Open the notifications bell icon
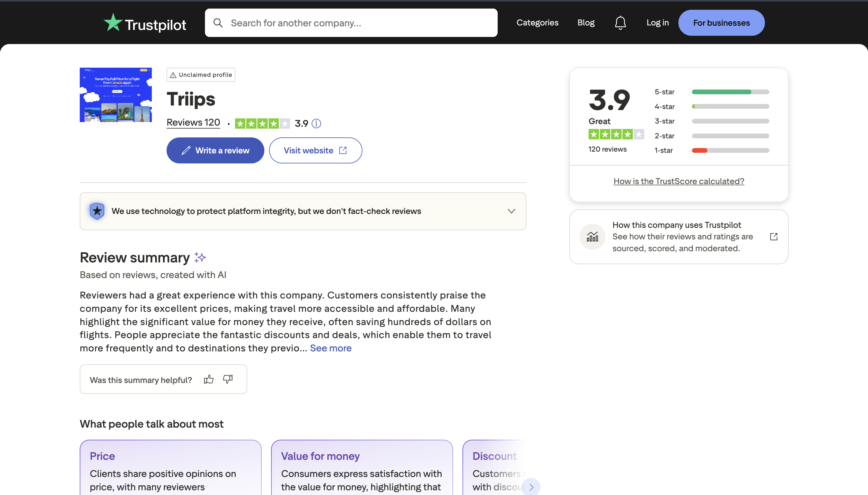 620,22
